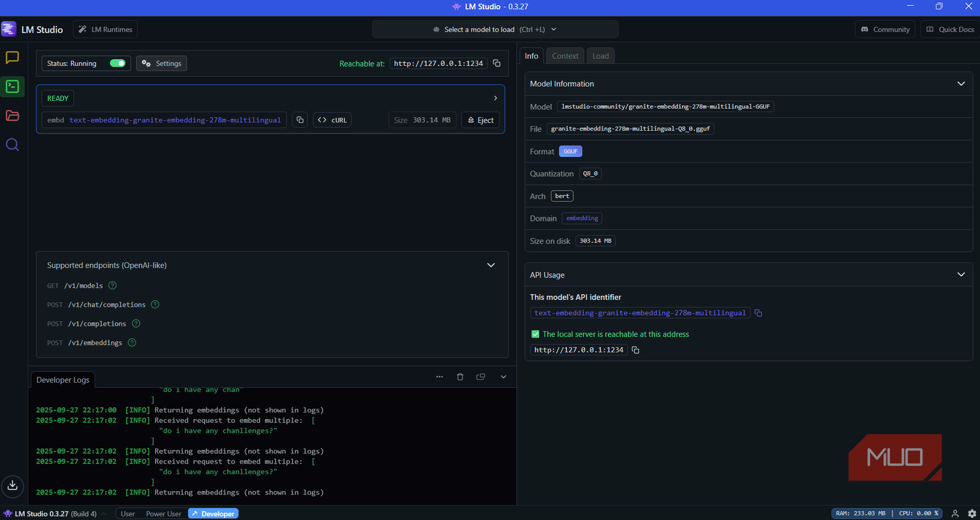The image size is (980, 520).
Task: Toggle the server Status Running switch
Action: coord(118,63)
